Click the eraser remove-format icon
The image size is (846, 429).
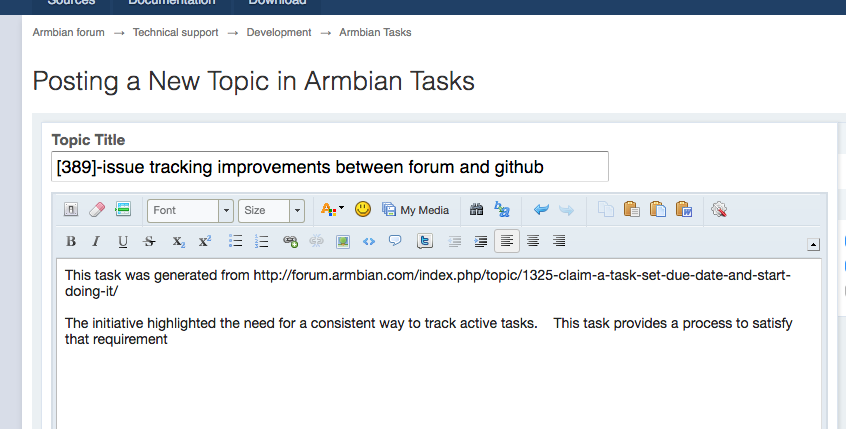(97, 210)
